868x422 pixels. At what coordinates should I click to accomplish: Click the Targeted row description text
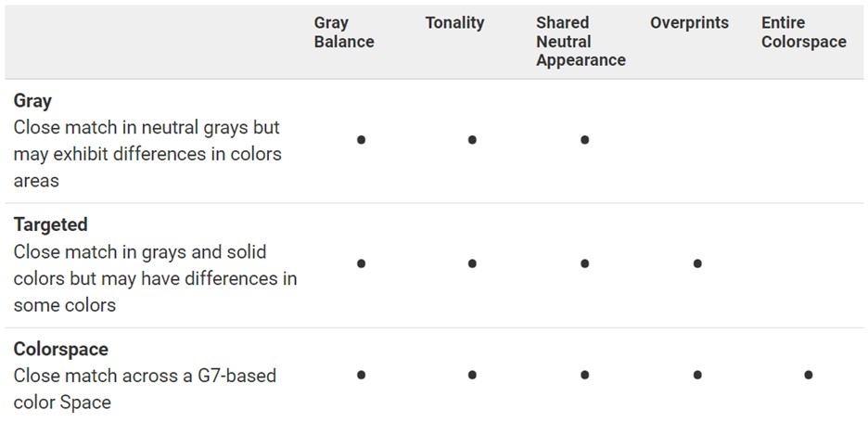pos(154,278)
